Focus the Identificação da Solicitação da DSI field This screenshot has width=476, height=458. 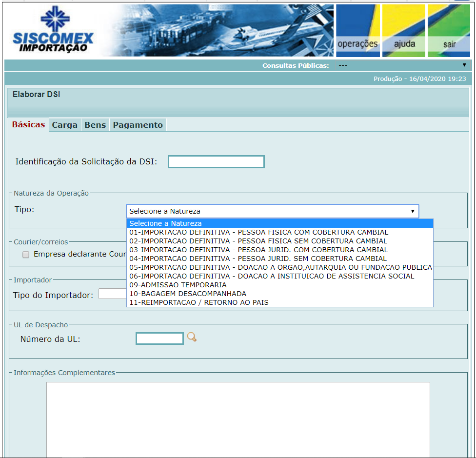216,161
